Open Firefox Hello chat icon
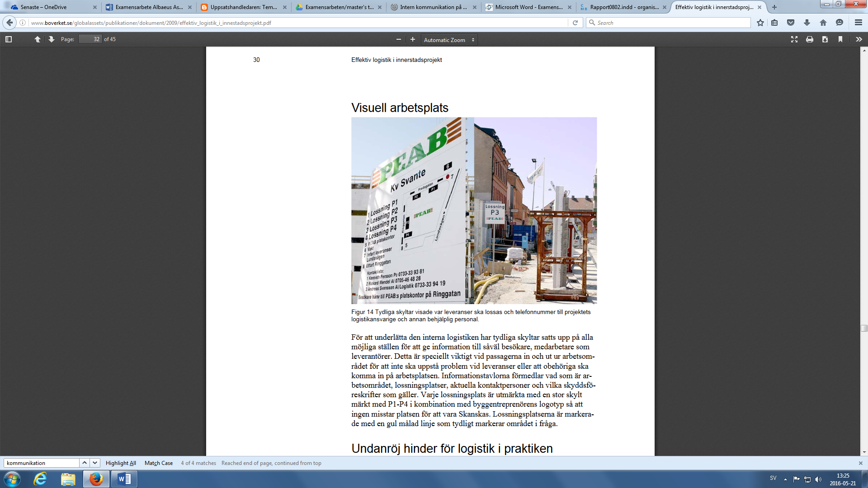The image size is (868, 488). coord(840,23)
